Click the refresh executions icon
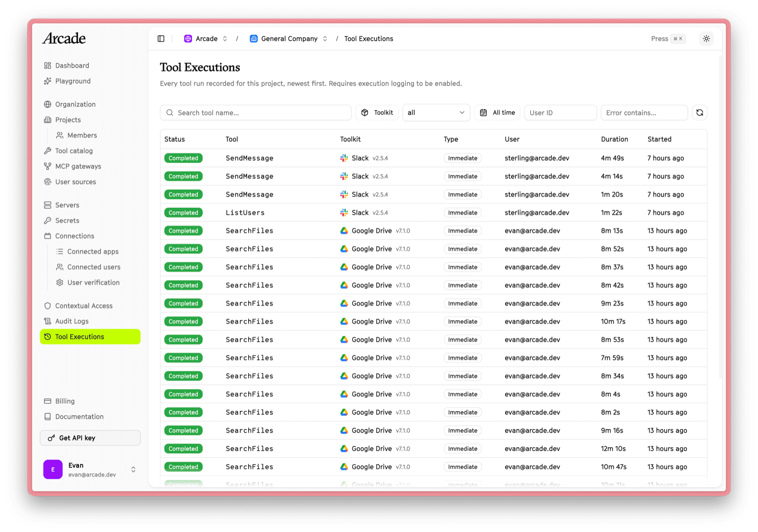The height and width of the screenshot is (532, 758). [700, 113]
